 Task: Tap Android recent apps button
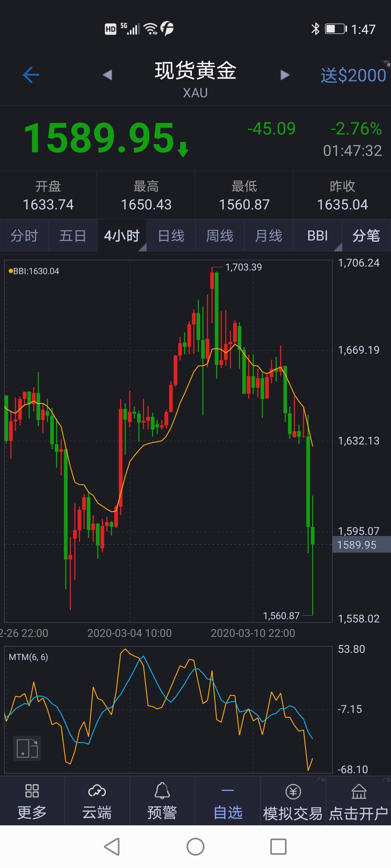(278, 847)
